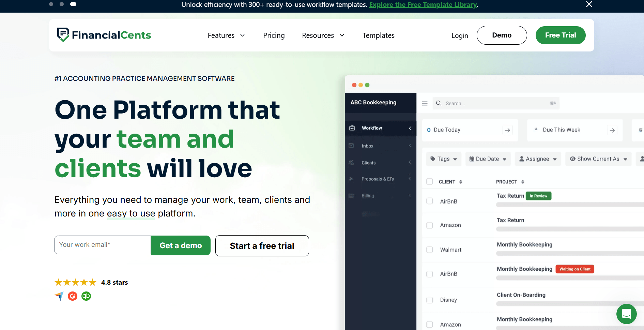Open the Due Date filter dropdown
Image resolution: width=644 pixels, height=330 pixels.
pyautogui.click(x=488, y=159)
